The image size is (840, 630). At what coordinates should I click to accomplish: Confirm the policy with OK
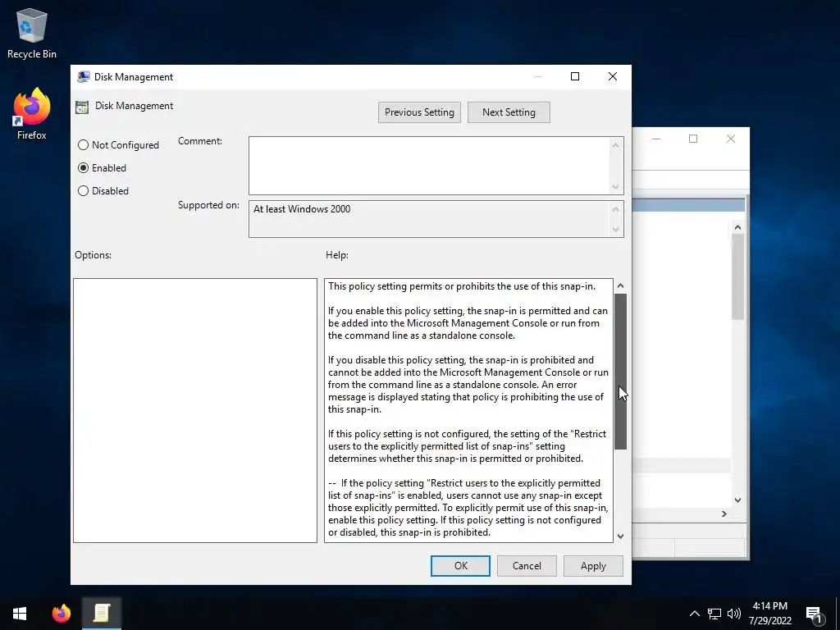460,566
